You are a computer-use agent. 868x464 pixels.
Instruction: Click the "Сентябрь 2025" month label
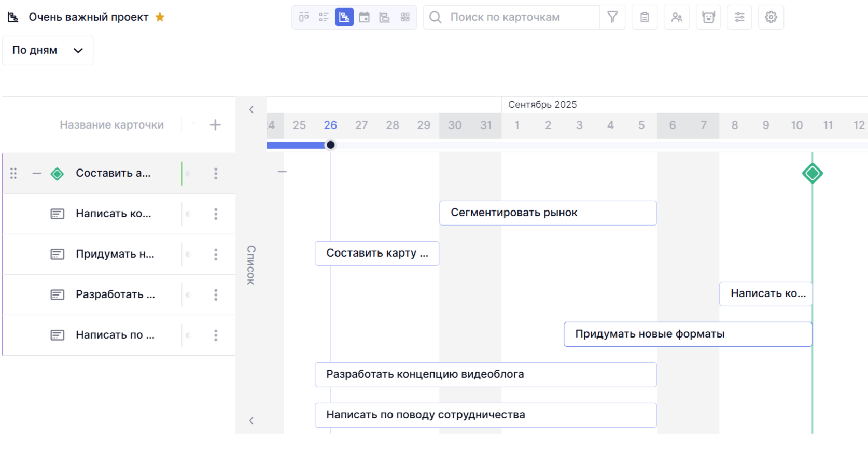point(542,105)
